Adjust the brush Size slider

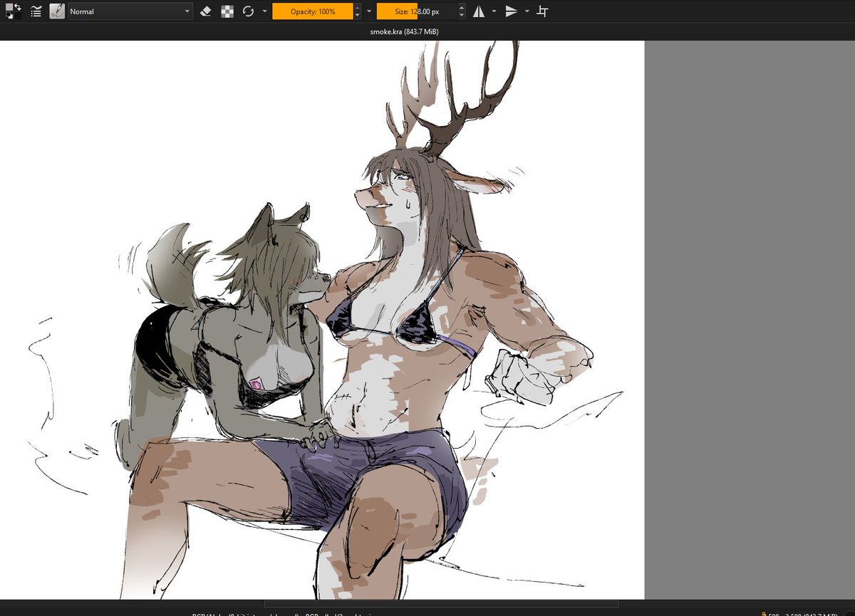[417, 11]
